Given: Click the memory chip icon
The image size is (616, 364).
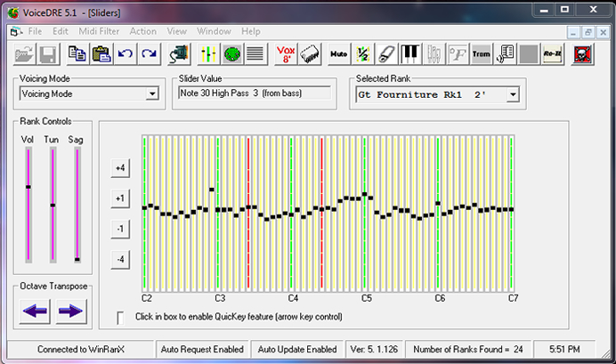Looking at the screenshot, I should point(310,54).
